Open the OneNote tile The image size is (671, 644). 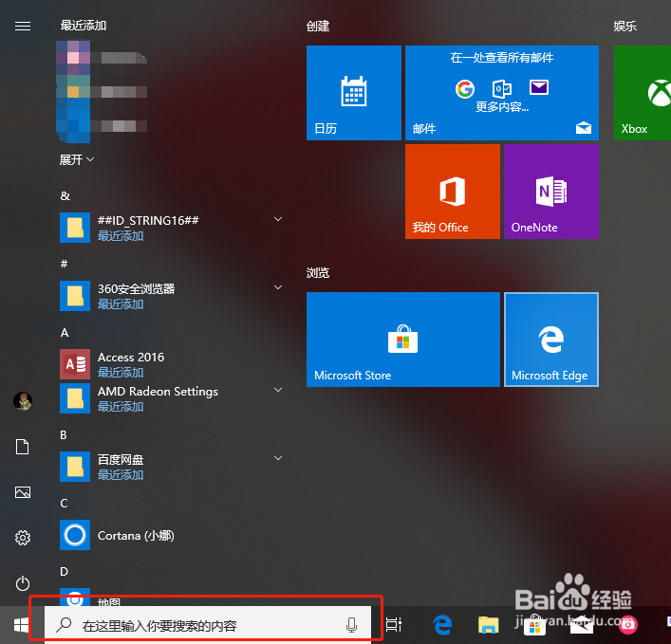(x=551, y=192)
